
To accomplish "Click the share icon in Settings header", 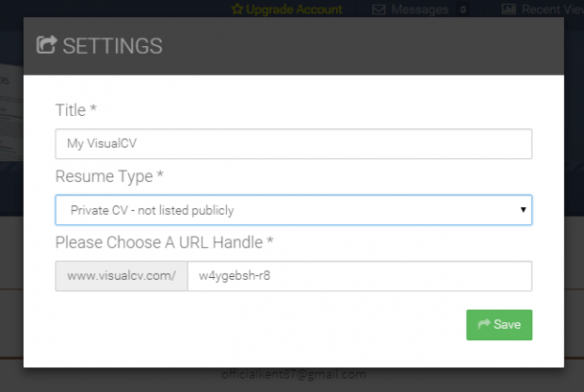I will (46, 45).
